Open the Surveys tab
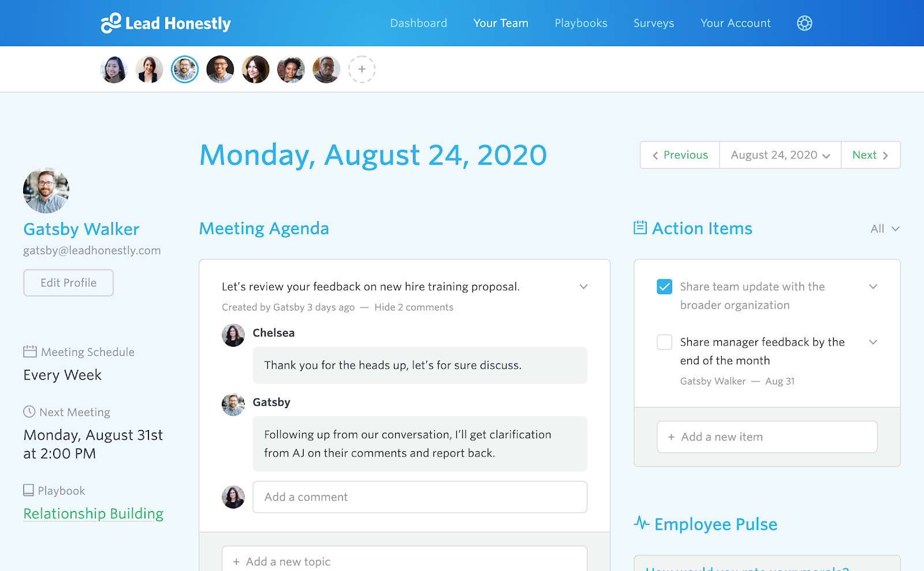Image resolution: width=924 pixels, height=571 pixels. (654, 23)
